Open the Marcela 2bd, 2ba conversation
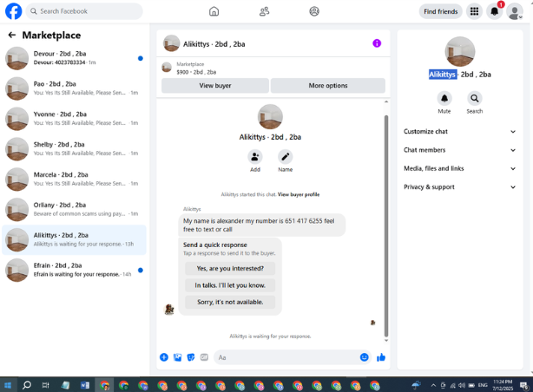Viewport: 533px width, 392px height. click(x=74, y=179)
